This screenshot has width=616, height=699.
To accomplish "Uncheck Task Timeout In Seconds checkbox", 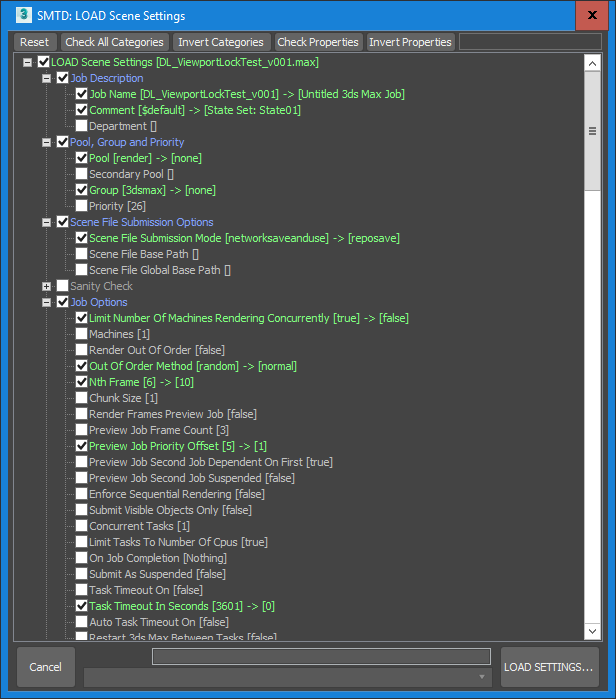I will click(x=82, y=606).
